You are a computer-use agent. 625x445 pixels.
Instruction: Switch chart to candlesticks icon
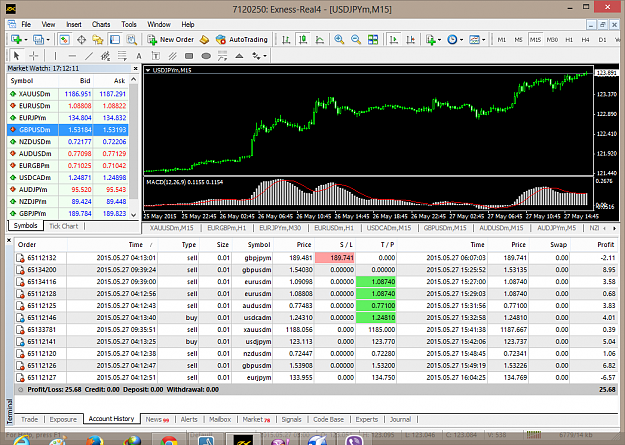pyautogui.click(x=303, y=39)
